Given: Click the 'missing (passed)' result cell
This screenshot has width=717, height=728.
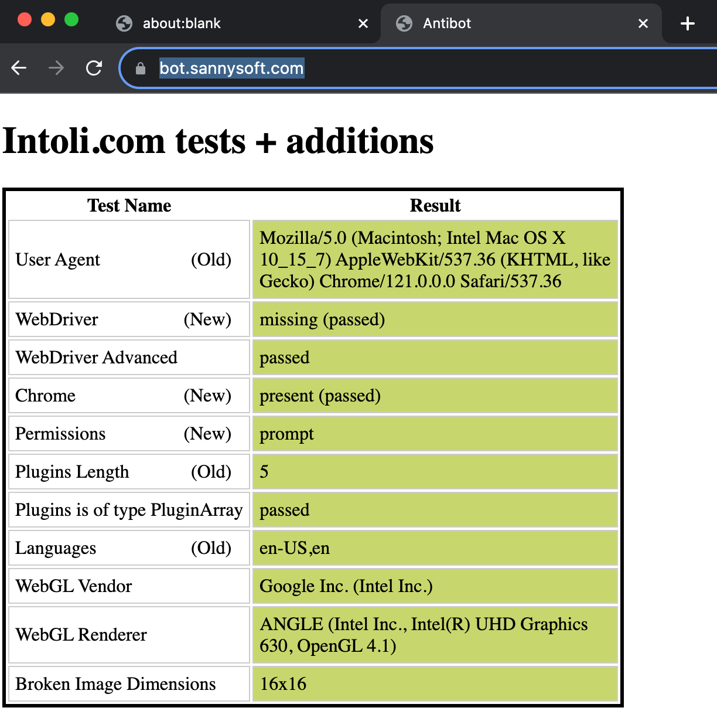Looking at the screenshot, I should (x=435, y=319).
